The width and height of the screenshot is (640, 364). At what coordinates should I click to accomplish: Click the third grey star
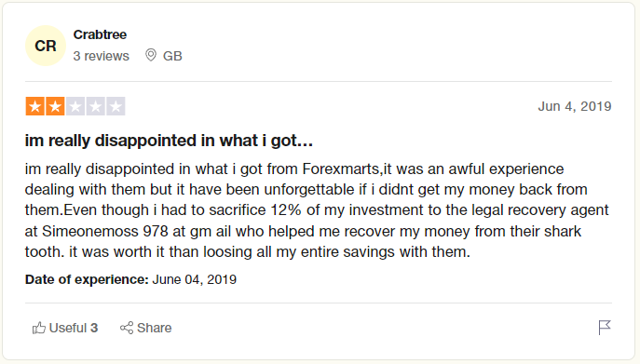75,106
